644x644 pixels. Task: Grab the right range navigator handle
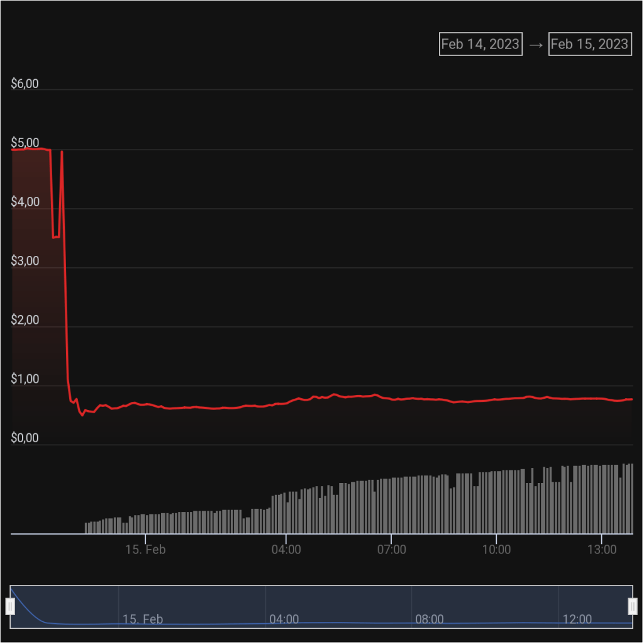tap(633, 607)
